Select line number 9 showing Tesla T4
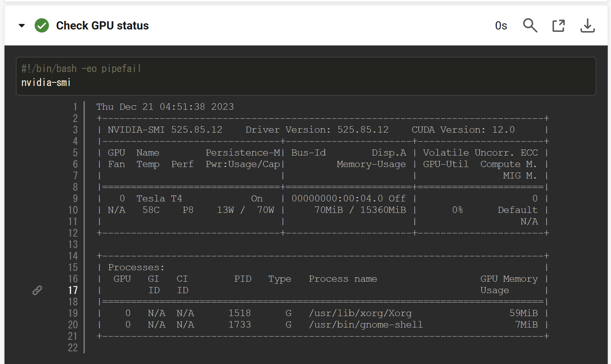This screenshot has height=364, width=611. (x=75, y=198)
